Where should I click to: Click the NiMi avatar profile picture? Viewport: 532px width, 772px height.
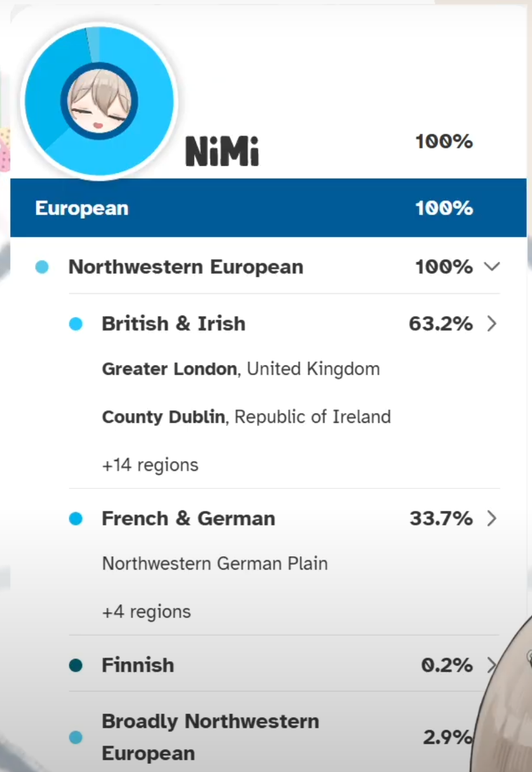coord(100,102)
